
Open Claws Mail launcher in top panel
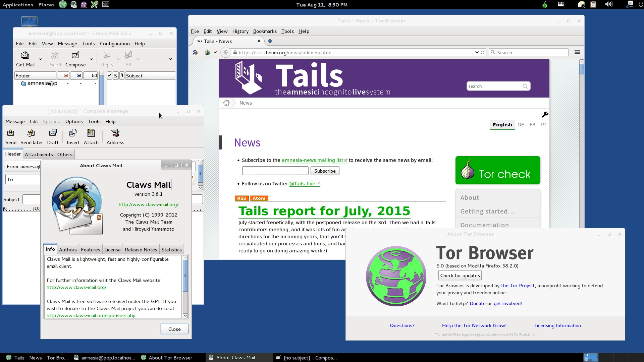point(73,4)
